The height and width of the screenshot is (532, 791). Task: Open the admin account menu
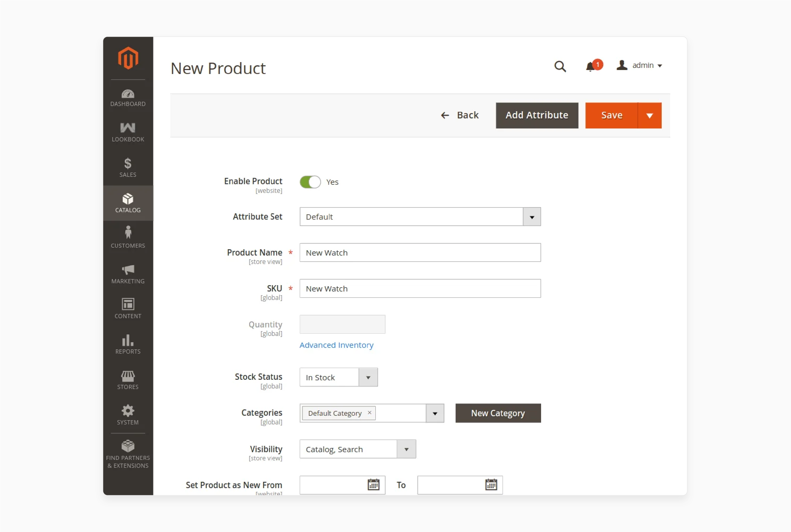(639, 65)
